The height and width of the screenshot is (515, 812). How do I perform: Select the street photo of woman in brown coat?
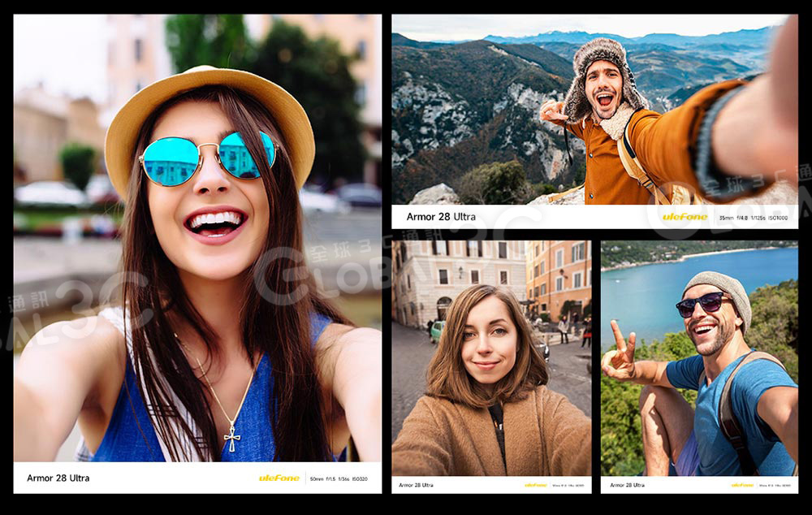491,357
